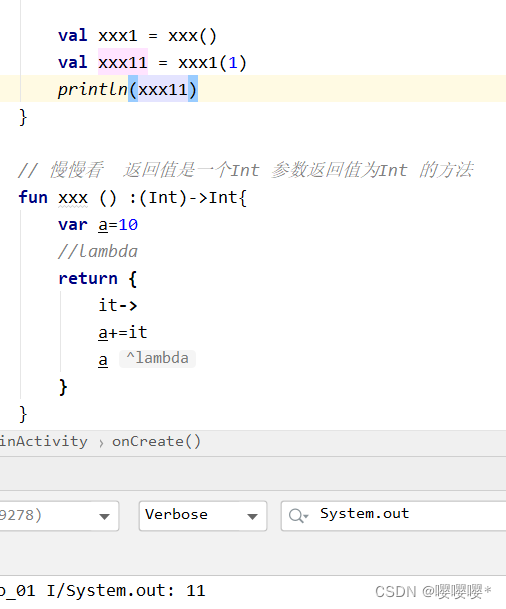Click the (Int)->Int return type
506x609 pixels.
coord(188,198)
